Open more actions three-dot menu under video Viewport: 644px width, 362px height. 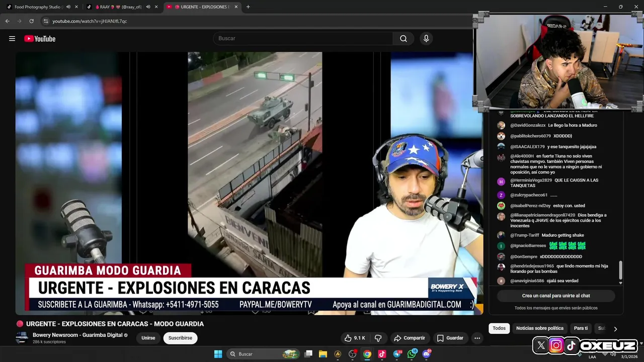[x=477, y=338]
